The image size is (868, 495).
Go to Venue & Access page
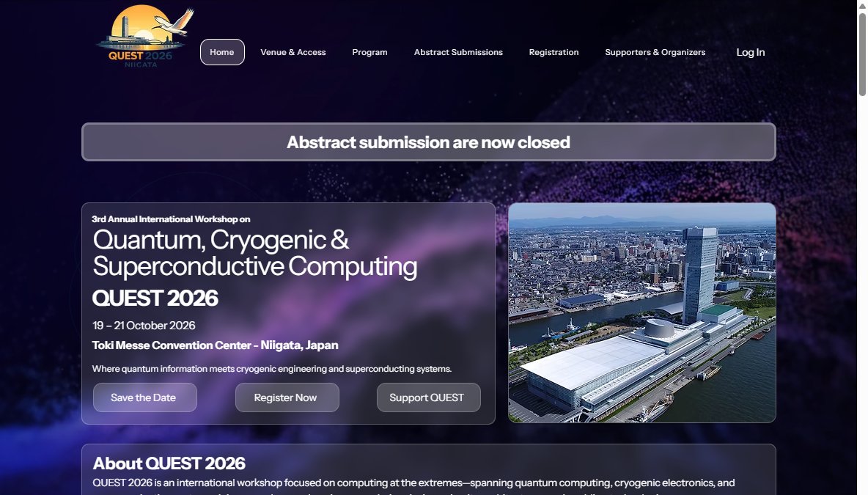click(293, 52)
